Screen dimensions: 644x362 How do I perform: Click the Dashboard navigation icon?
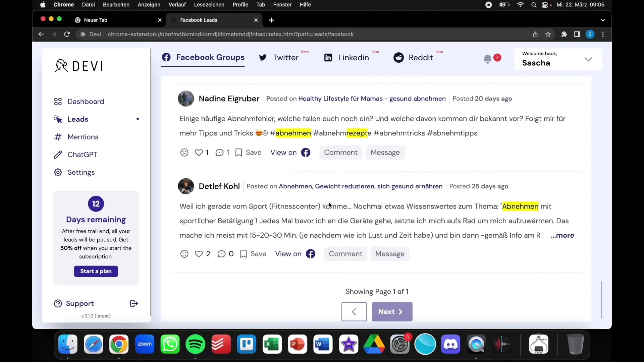pos(58,101)
